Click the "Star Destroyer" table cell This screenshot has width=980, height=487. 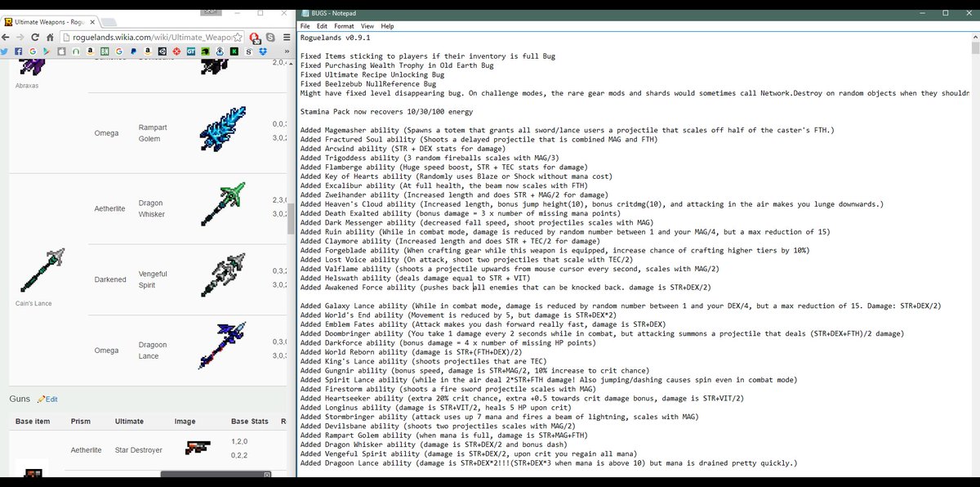139,450
